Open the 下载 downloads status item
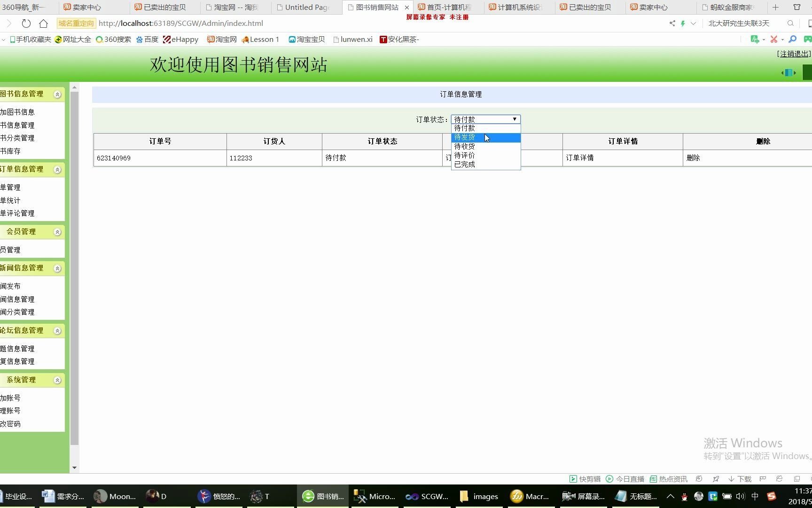This screenshot has width=812, height=508. [x=740, y=479]
